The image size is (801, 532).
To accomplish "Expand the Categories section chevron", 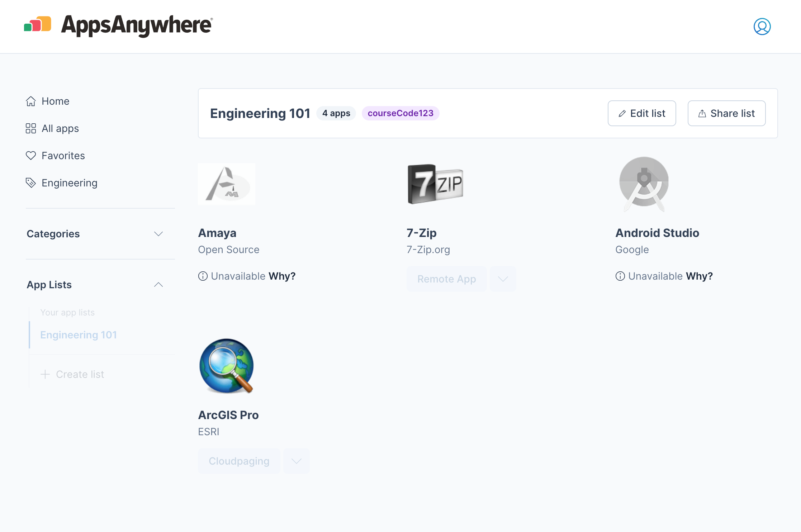I will click(x=158, y=234).
